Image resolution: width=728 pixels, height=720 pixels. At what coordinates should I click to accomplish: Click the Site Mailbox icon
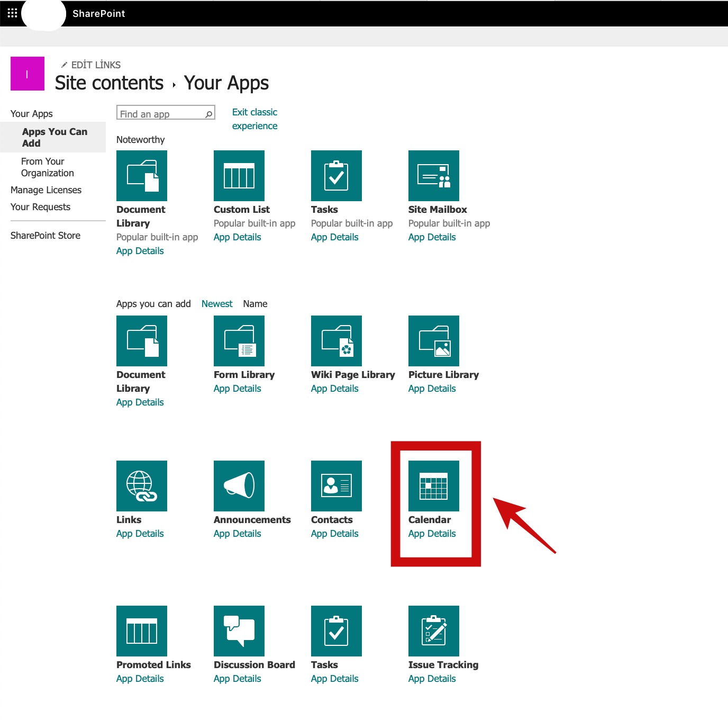(433, 176)
